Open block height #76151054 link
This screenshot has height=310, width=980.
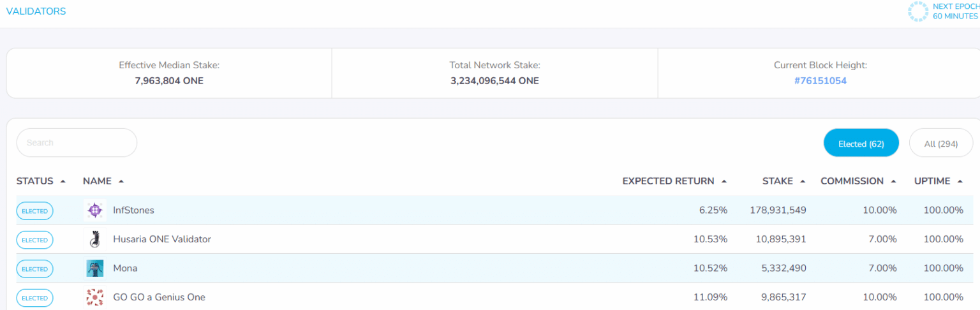click(820, 81)
